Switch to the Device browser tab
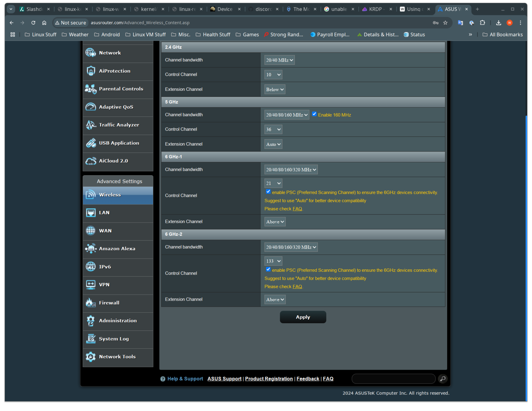This screenshot has height=411, width=532. 225,9
